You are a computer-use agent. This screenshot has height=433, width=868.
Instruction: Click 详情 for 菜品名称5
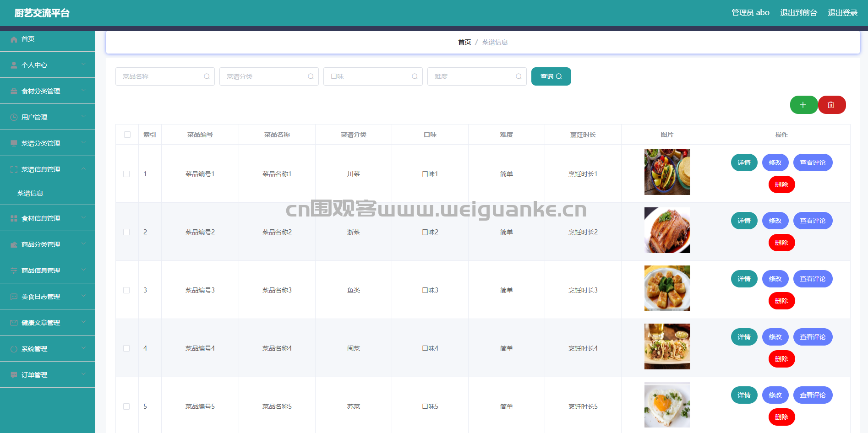pos(744,395)
